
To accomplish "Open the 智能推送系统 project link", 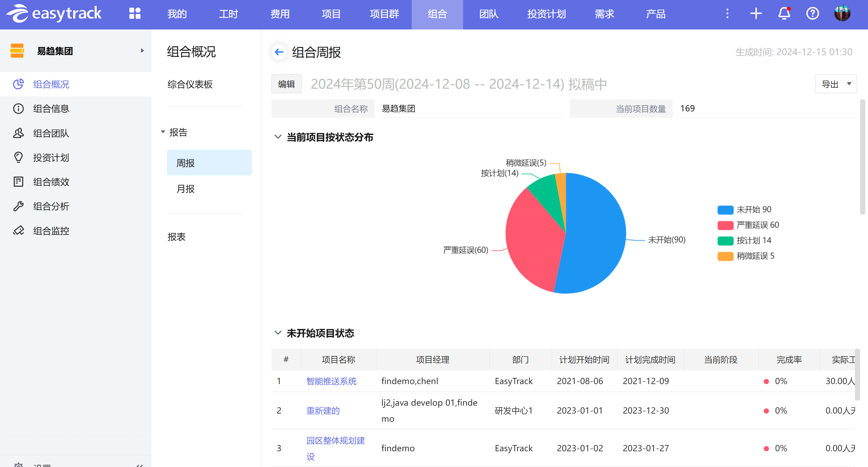I will 331,381.
